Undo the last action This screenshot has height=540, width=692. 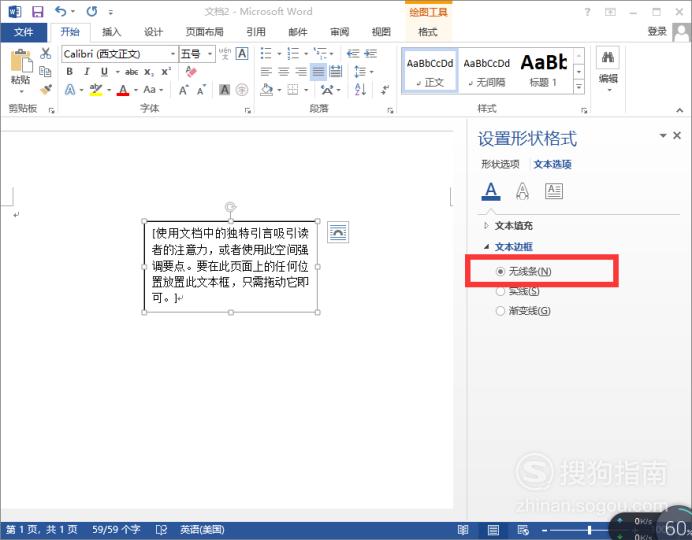pyautogui.click(x=60, y=11)
